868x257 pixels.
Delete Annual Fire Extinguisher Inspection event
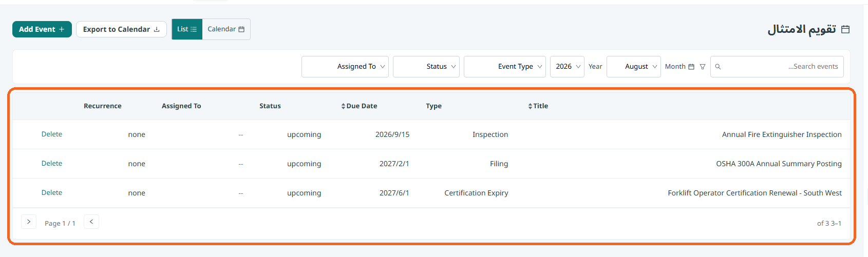coord(52,134)
